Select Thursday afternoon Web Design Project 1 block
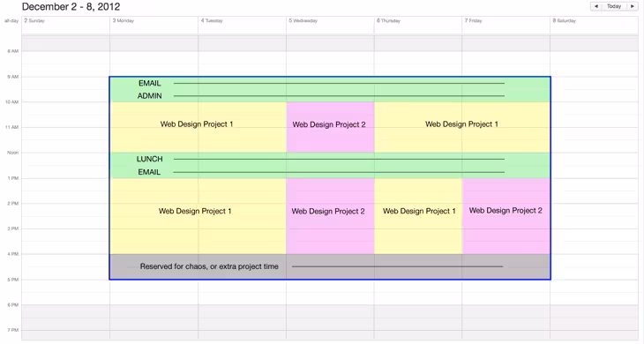The image size is (644, 344). pos(418,216)
